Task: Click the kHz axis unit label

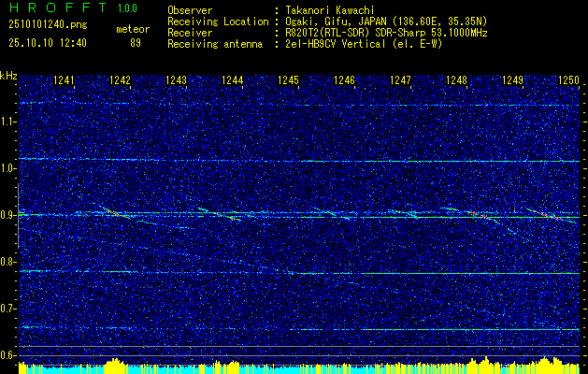Action: (x=8, y=76)
